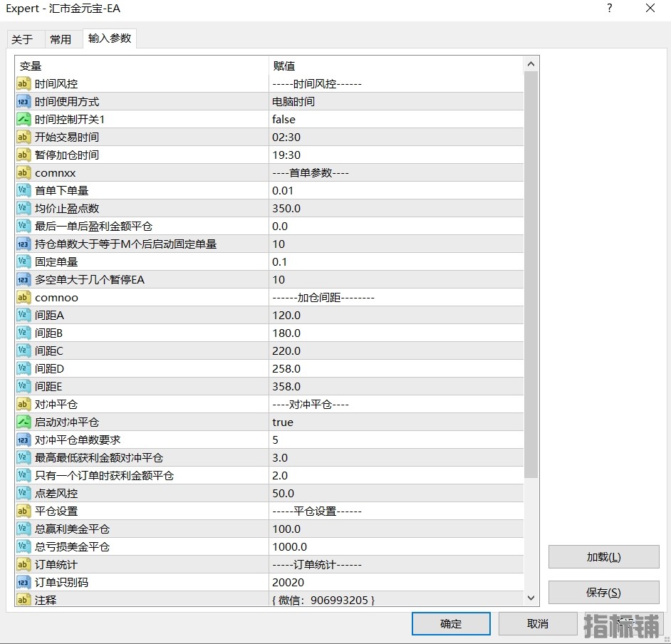Click the double icon beside 均价止盈点数
Viewport: 671px width, 644px height.
point(24,209)
